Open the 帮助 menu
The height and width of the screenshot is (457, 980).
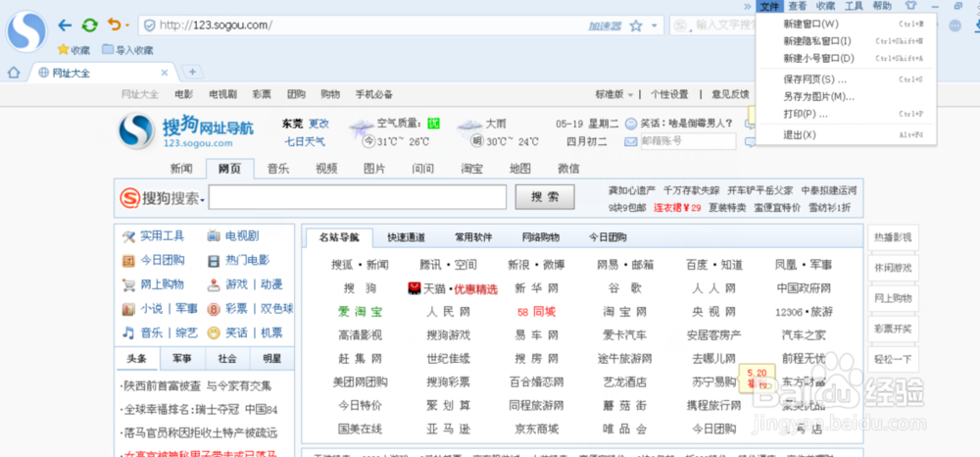coord(882,6)
